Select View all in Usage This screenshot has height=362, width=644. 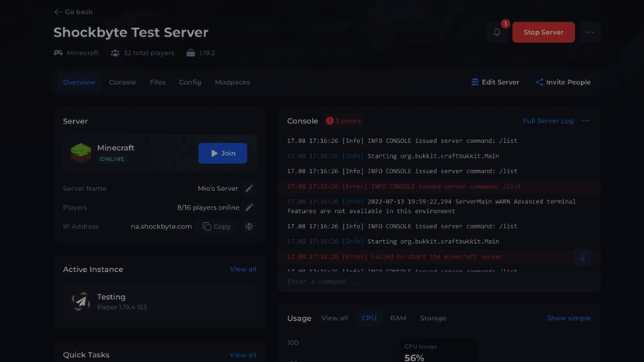coord(334,318)
